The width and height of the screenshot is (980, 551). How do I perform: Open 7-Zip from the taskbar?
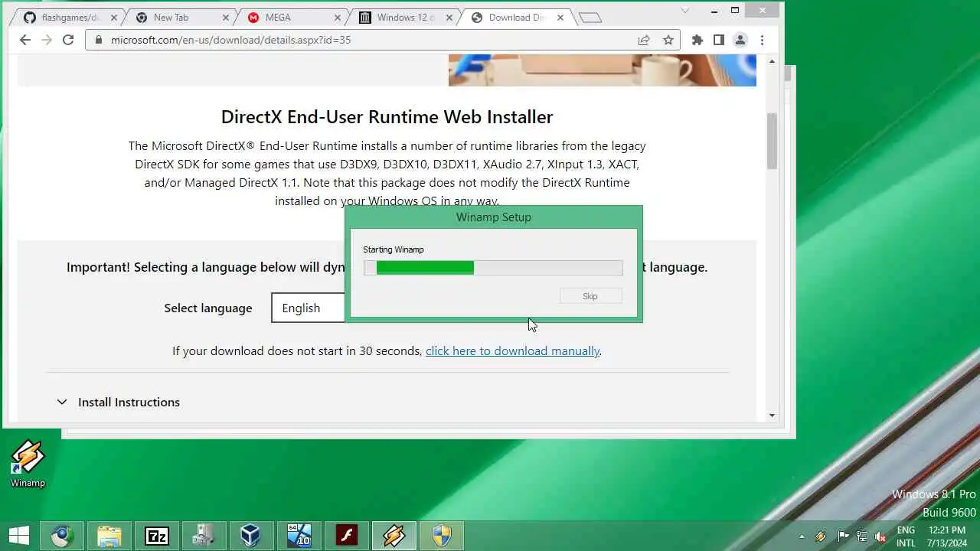coord(157,536)
